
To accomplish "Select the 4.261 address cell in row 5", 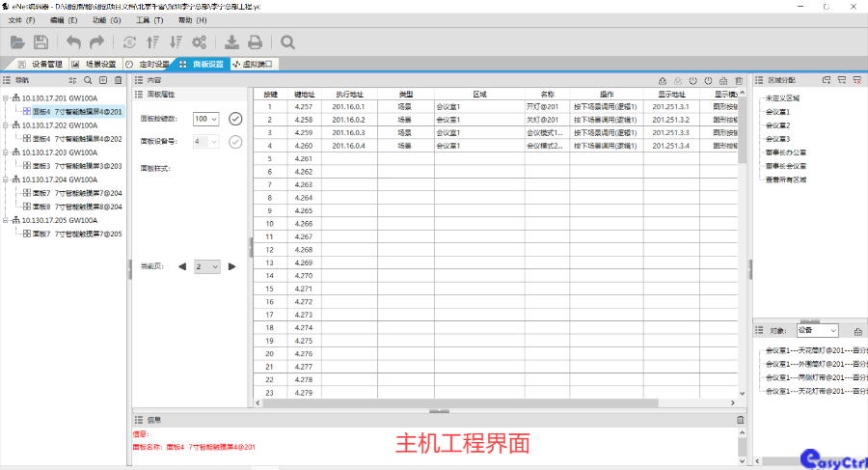I will [303, 158].
